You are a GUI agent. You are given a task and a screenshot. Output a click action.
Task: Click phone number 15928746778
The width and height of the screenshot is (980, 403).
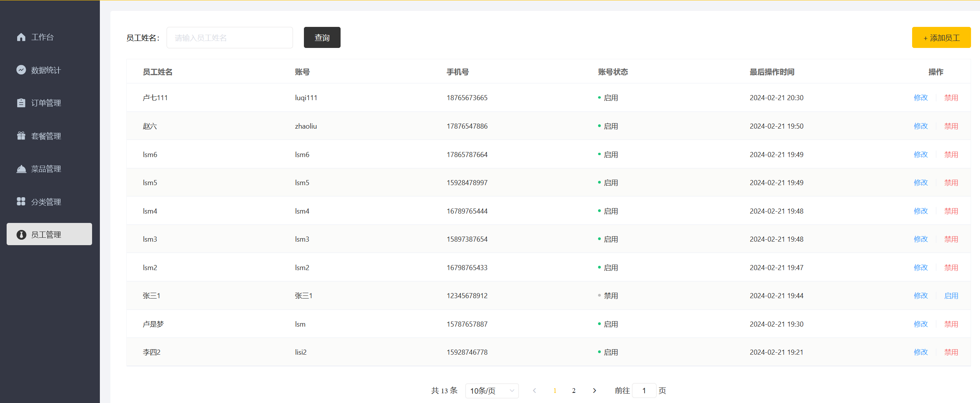click(467, 352)
